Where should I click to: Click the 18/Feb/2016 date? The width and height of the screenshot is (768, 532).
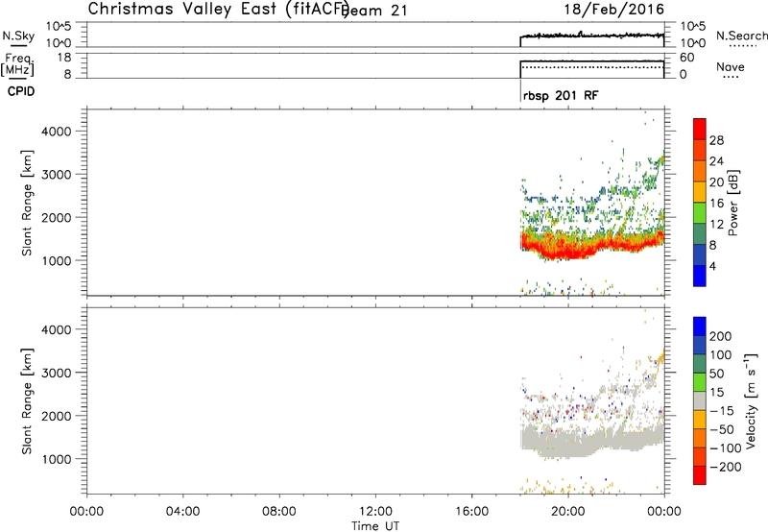[614, 9]
